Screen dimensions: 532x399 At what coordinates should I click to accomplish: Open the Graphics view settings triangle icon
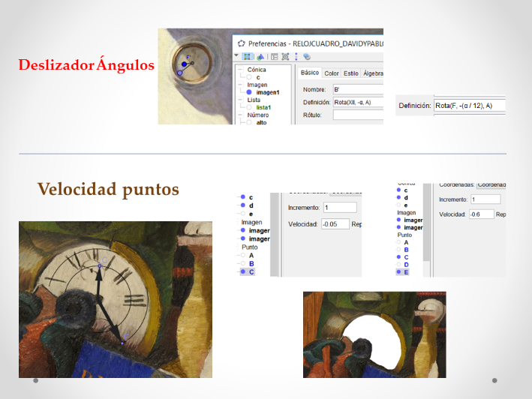pyautogui.click(x=260, y=56)
